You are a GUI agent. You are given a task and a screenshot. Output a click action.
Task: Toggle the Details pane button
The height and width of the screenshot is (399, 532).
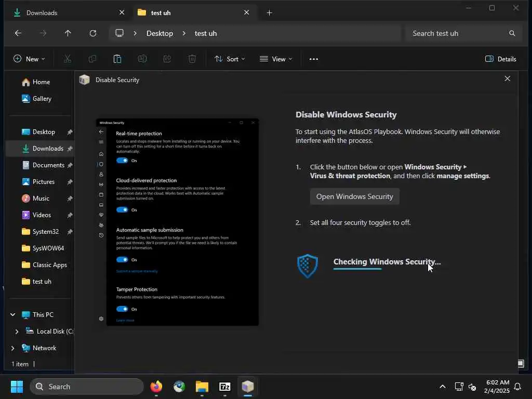pos(500,59)
